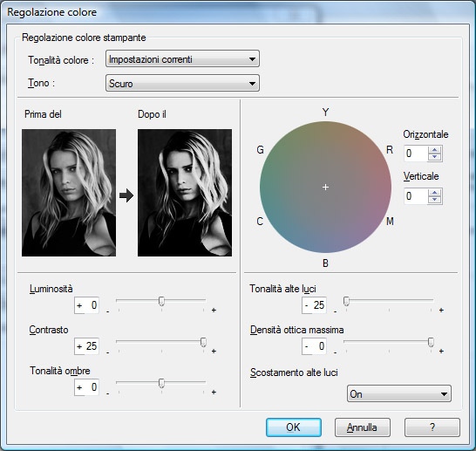Image resolution: width=476 pixels, height=451 pixels.
Task: Click the center cross of color wheel
Action: 325,187
